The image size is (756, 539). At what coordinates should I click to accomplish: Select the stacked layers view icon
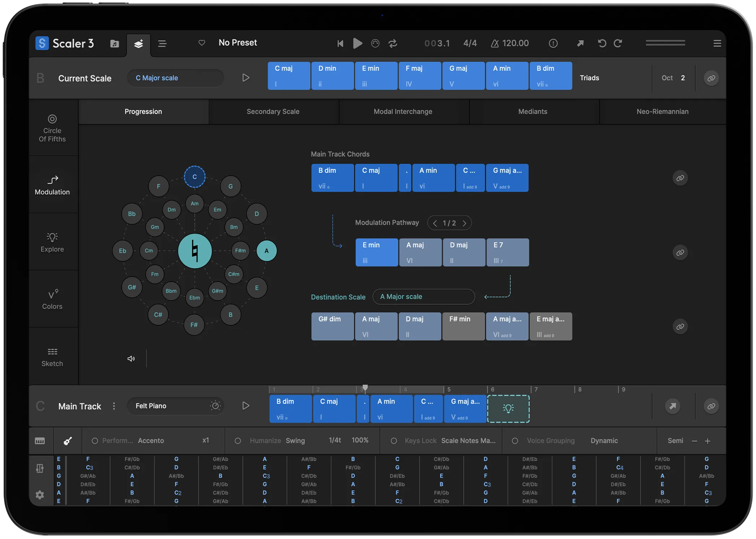pos(139,44)
